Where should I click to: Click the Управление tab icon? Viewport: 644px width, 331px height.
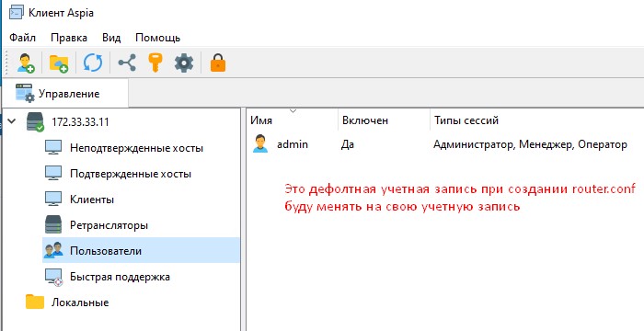point(25,93)
